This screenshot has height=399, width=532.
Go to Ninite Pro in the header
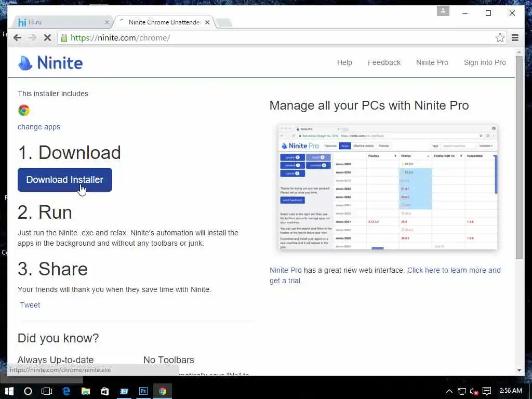(432, 62)
